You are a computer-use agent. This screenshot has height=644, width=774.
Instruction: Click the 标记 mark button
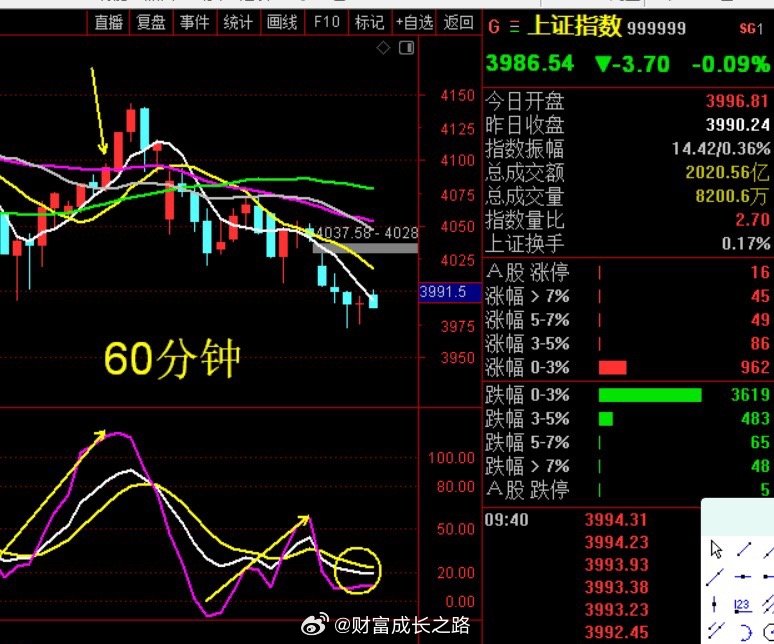point(369,23)
